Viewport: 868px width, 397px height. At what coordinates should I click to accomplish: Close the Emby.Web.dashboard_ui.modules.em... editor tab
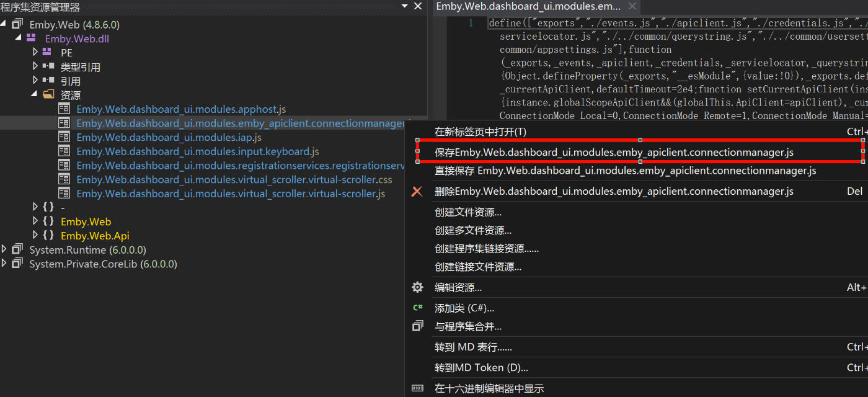click(x=632, y=7)
